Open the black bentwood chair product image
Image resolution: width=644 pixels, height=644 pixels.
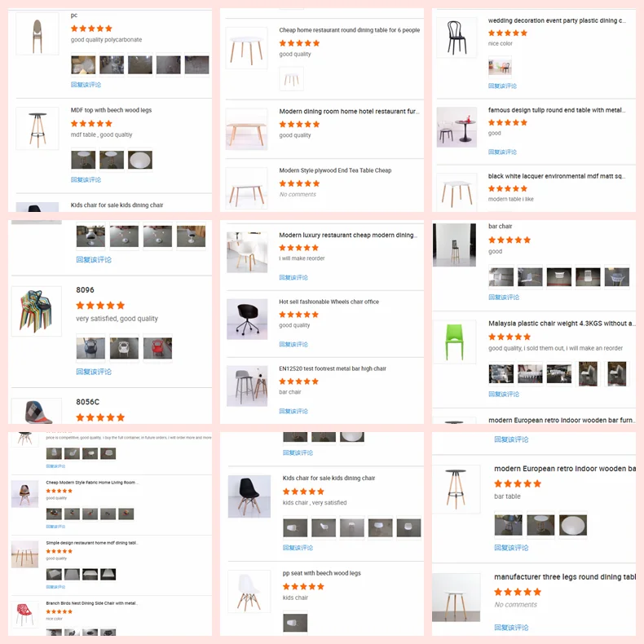(x=457, y=37)
